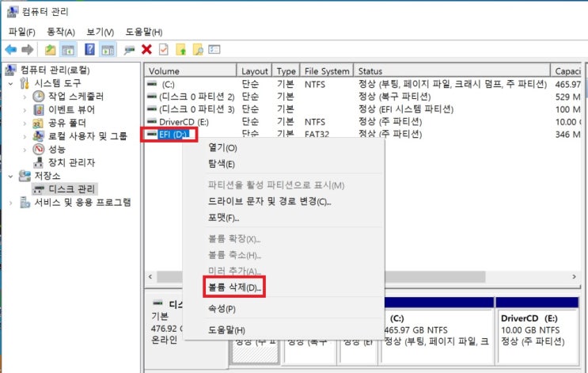588x373 pixels.
Task: Open the 파일(F) menu
Action: coord(21,32)
